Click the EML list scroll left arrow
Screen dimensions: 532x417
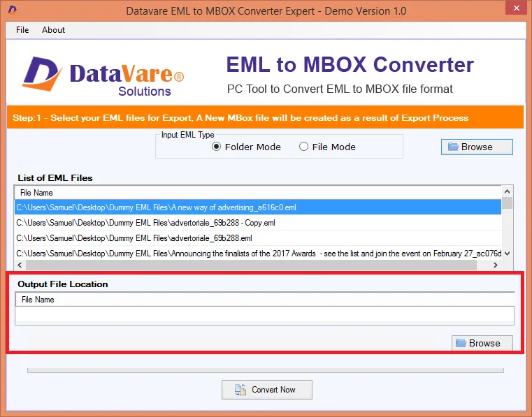[20, 265]
